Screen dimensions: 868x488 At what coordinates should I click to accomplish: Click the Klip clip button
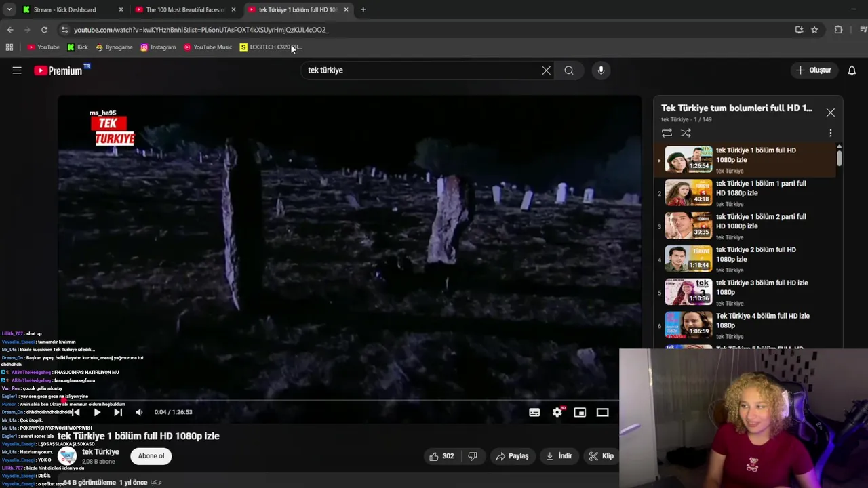[601, 456]
